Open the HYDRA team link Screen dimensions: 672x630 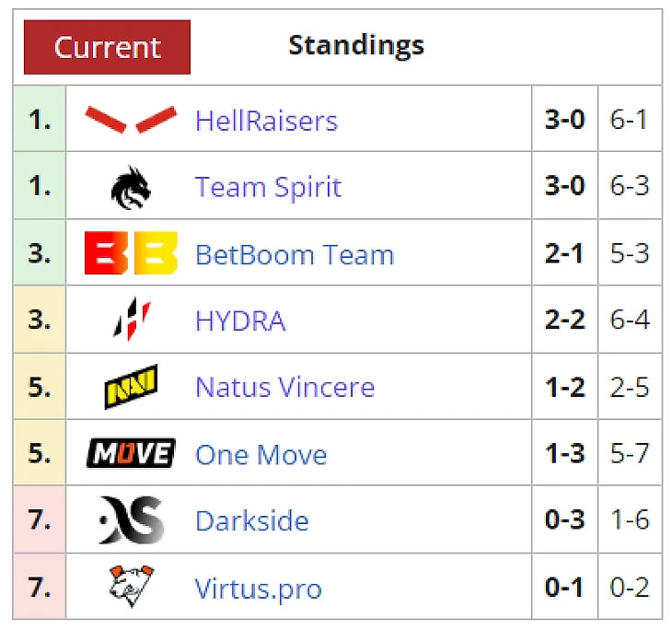[x=240, y=321]
